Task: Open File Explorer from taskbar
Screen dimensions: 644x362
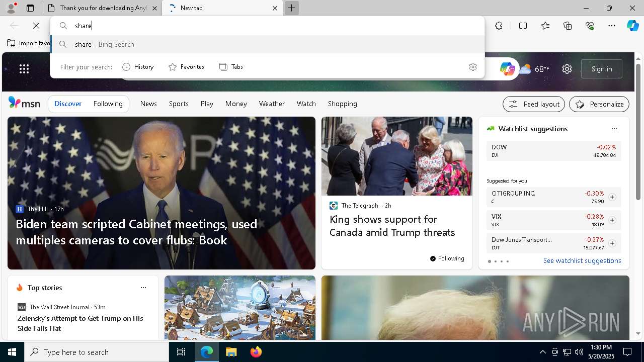Action: 231,352
